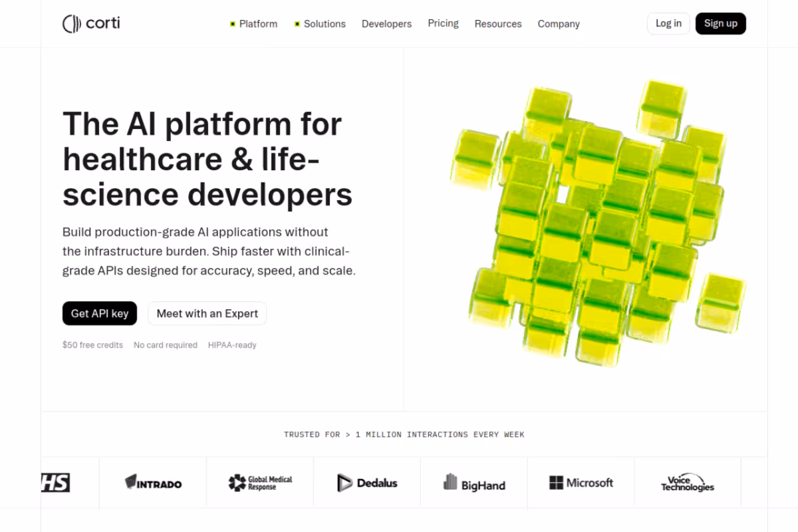Viewport: 798px width, 532px height.
Task: Click the Corti logo in header
Action: pyautogui.click(x=91, y=24)
